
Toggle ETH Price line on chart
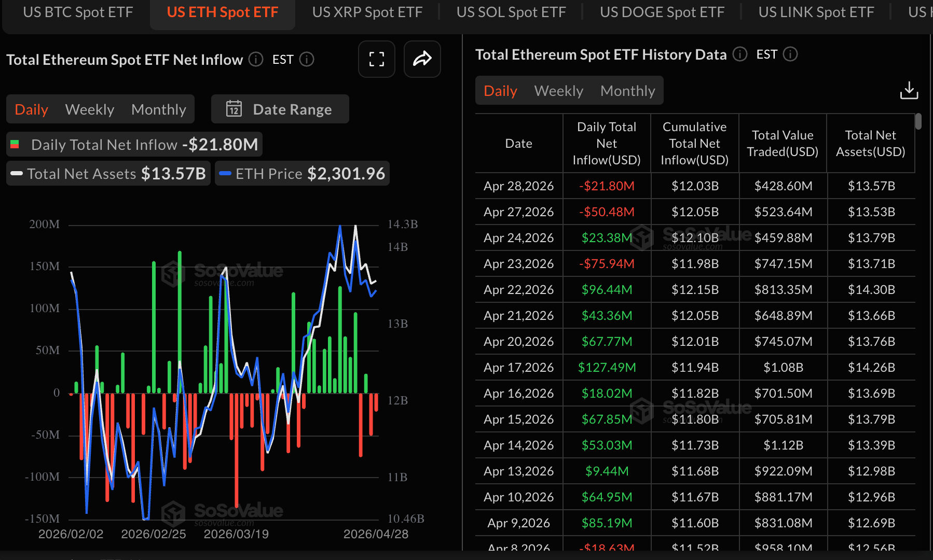click(302, 174)
